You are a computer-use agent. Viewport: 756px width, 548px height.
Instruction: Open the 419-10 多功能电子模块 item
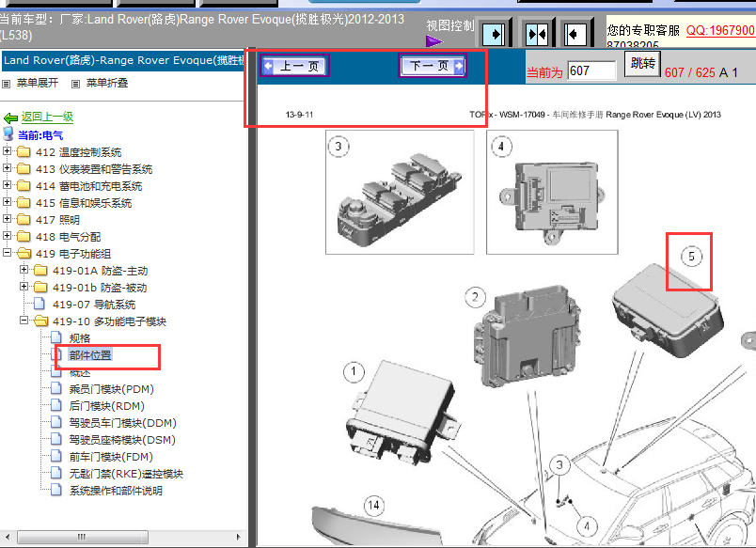click(109, 321)
